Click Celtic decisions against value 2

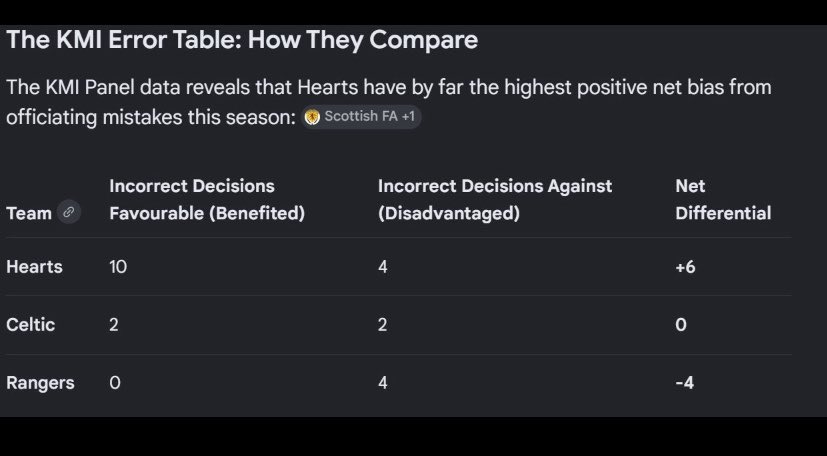383,325
